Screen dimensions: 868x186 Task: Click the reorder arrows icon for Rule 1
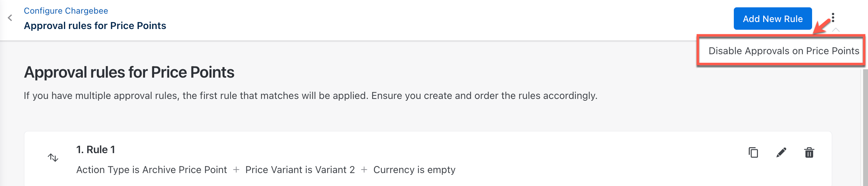53,157
